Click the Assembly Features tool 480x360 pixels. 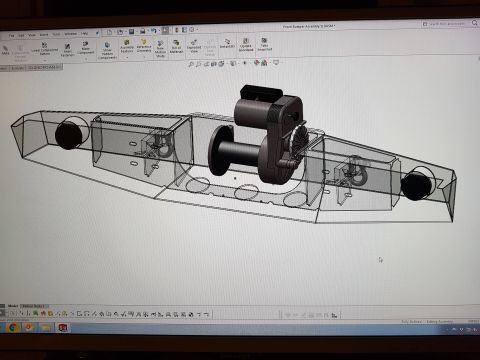(127, 46)
